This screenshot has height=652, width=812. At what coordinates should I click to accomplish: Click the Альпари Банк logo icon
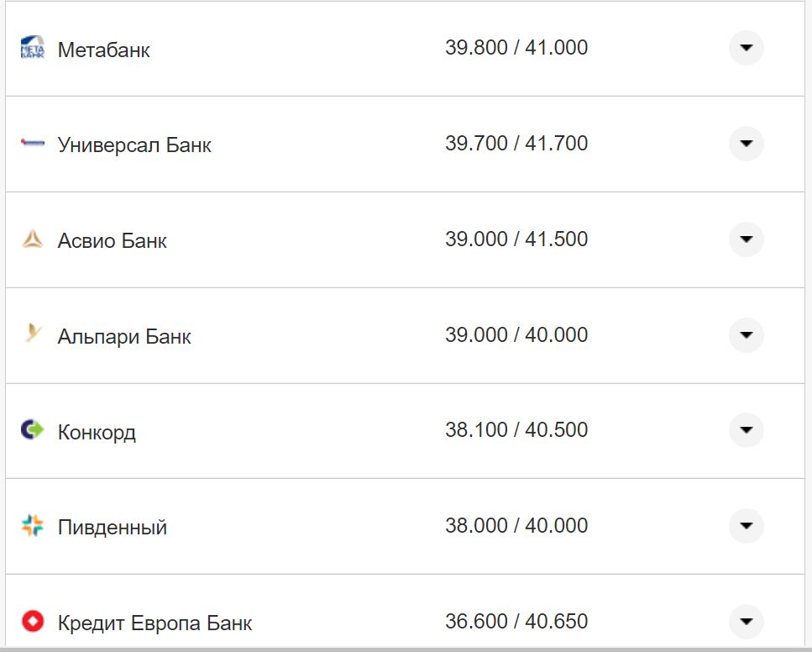click(x=32, y=334)
